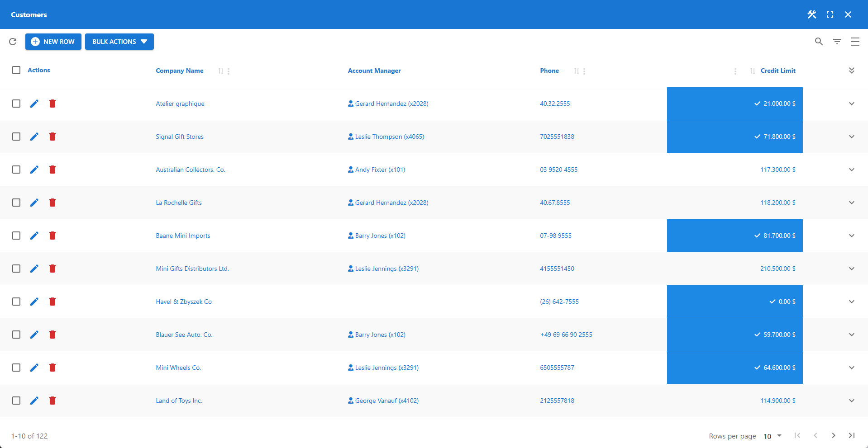
Task: Open the search for the table
Action: [818, 41]
